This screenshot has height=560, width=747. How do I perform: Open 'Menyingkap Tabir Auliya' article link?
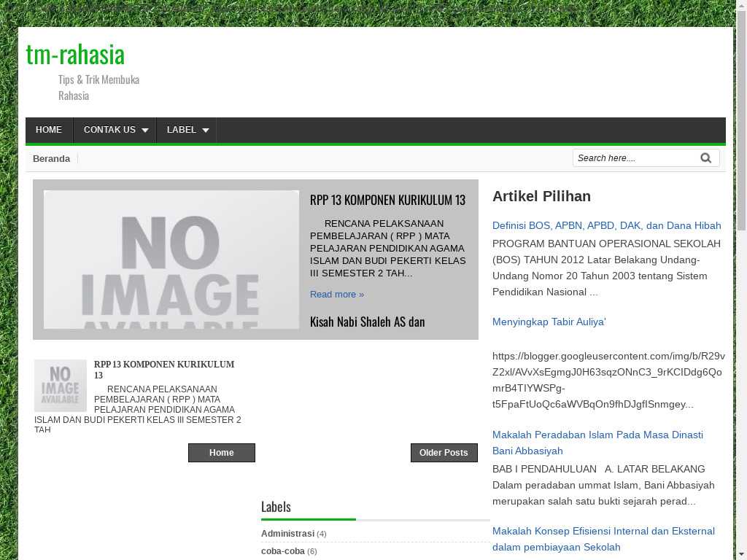point(549,322)
